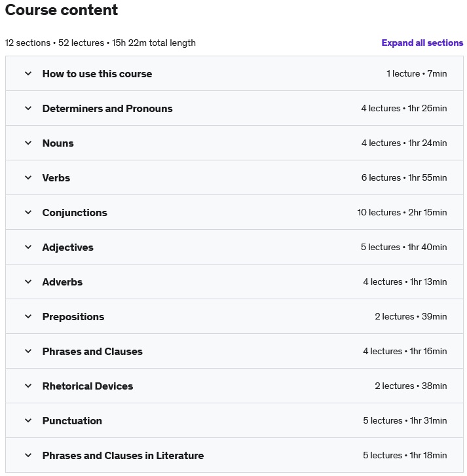Click the Nouns section heading text
The image size is (467, 476).
58,143
